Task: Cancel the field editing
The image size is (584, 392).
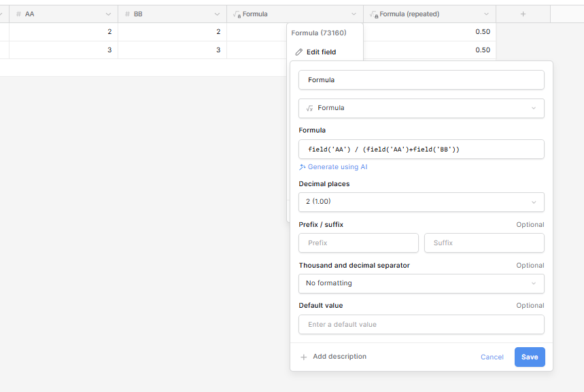Action: (x=492, y=357)
